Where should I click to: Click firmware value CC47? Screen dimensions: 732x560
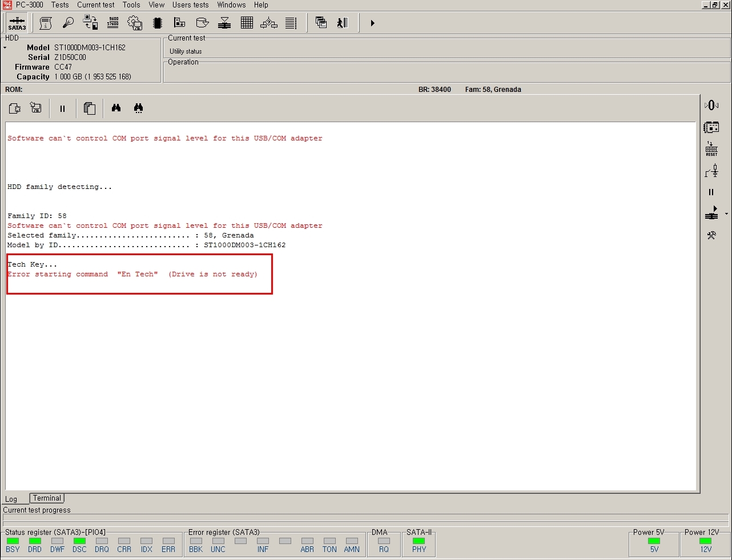pyautogui.click(x=63, y=67)
